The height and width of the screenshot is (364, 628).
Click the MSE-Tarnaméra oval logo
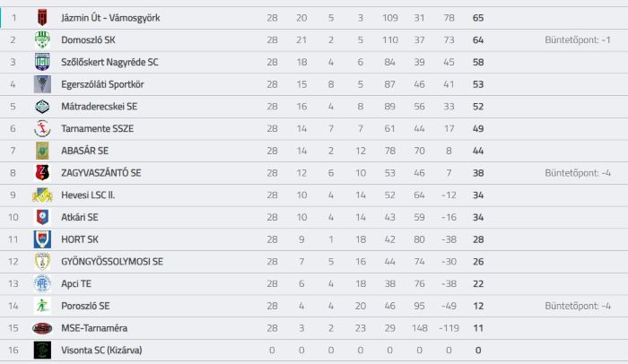42,328
